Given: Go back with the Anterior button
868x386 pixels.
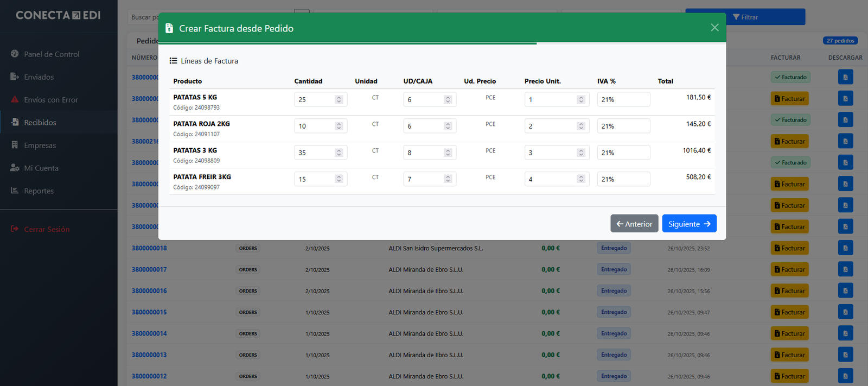Looking at the screenshot, I should click(634, 224).
